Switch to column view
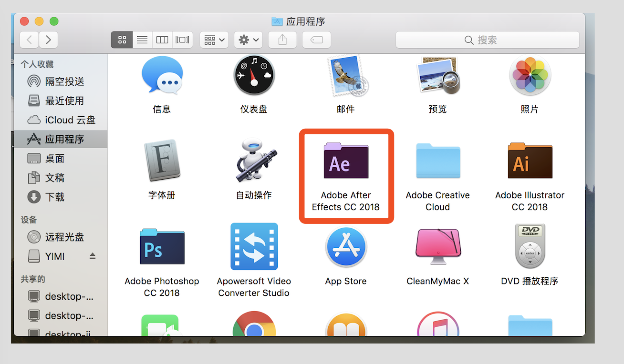Screen dimensions: 624x364 click(x=162, y=40)
